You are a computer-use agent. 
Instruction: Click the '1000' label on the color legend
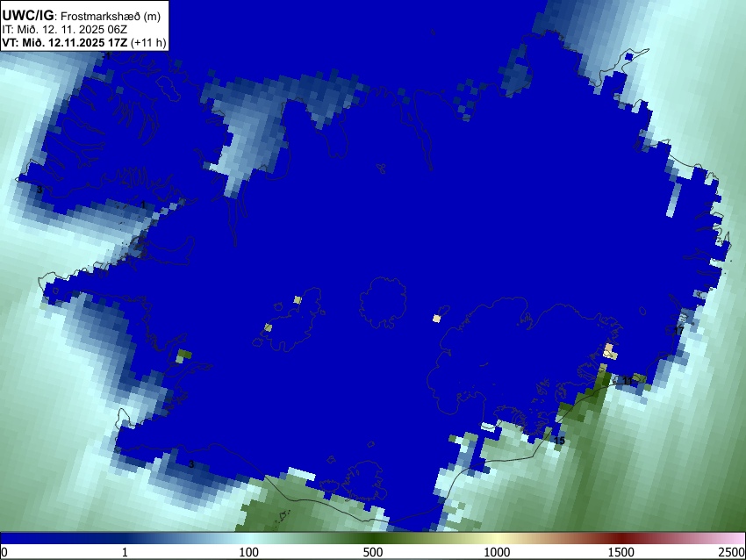click(497, 552)
